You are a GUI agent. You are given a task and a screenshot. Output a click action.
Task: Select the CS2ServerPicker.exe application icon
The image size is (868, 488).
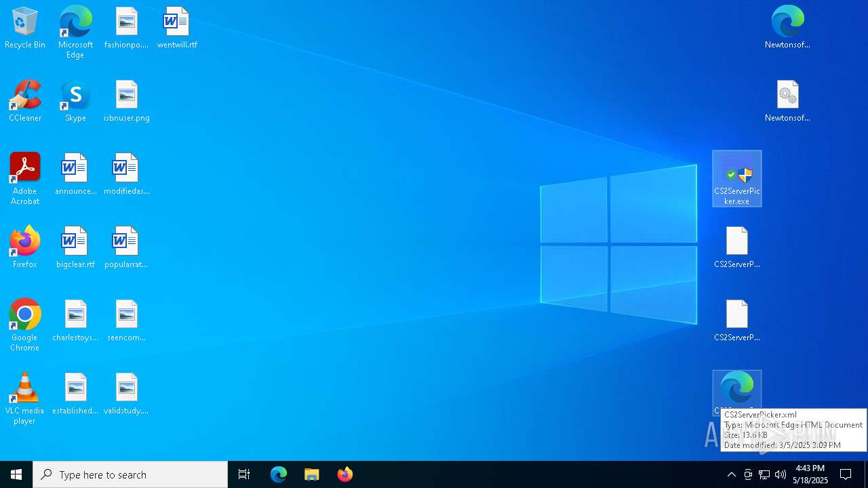coord(737,179)
